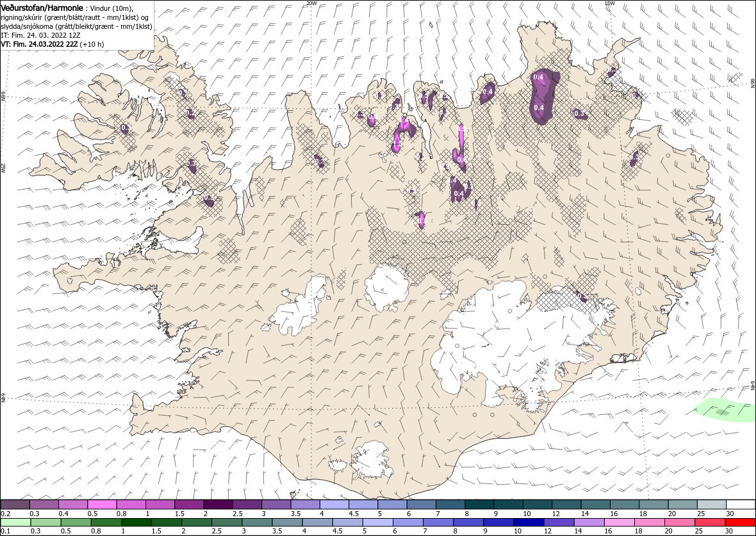Click upper legend lavender swatch starting at 4
The image size is (756, 536).
[334, 505]
